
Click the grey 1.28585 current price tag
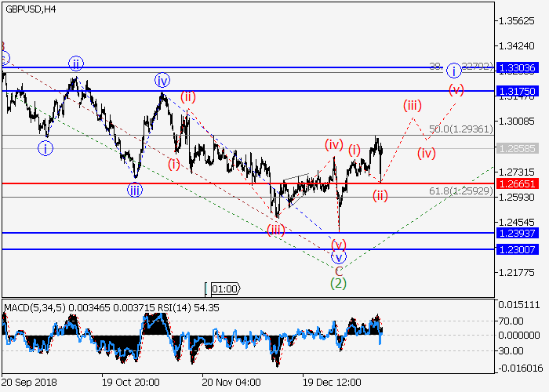pos(516,147)
